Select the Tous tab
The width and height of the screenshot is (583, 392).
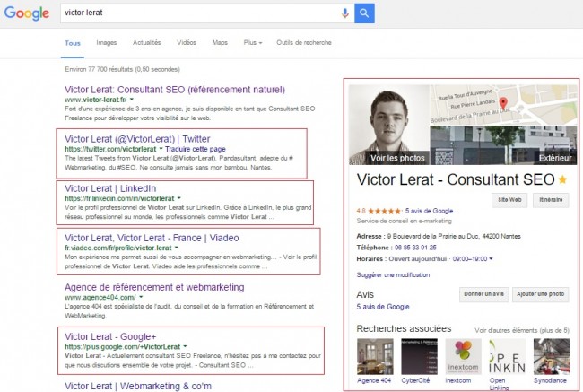tap(73, 43)
